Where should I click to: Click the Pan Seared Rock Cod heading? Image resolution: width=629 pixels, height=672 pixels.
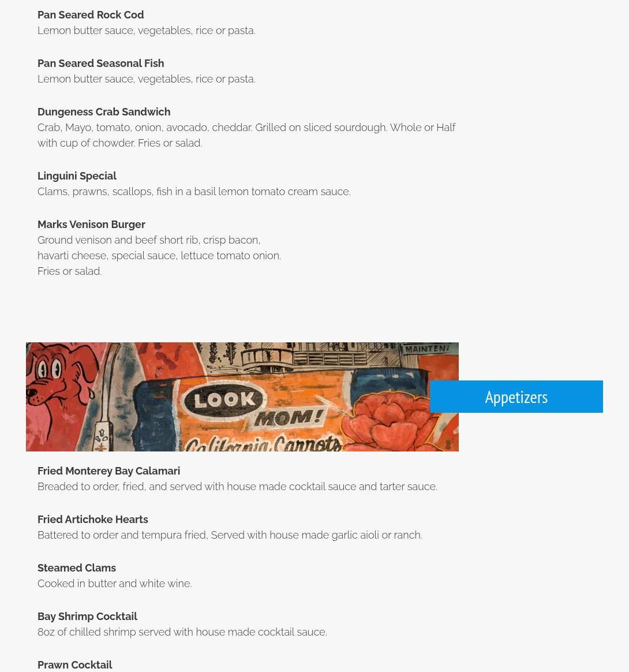(91, 15)
